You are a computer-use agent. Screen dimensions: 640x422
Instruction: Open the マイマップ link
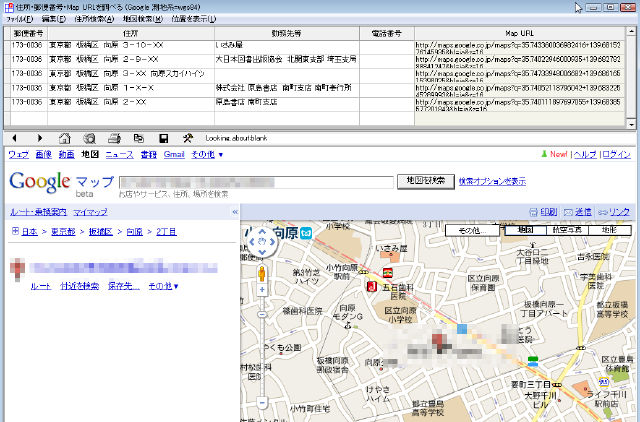[90, 212]
